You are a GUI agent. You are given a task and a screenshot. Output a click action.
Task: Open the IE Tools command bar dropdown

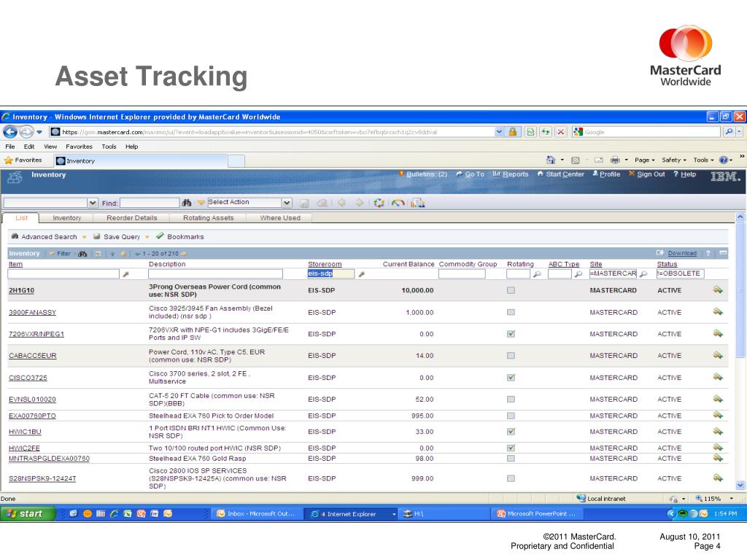click(x=704, y=160)
